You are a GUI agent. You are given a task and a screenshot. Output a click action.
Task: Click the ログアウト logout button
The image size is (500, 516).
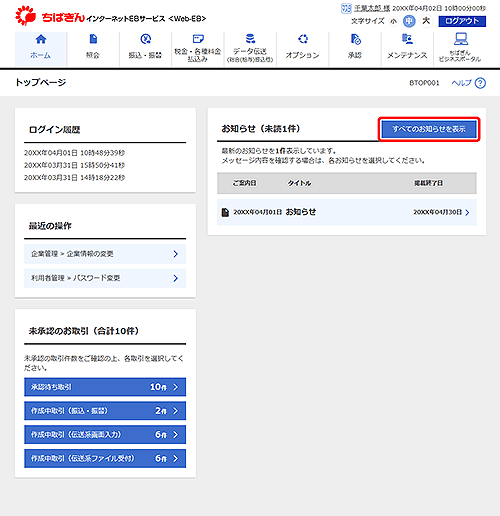click(x=462, y=21)
